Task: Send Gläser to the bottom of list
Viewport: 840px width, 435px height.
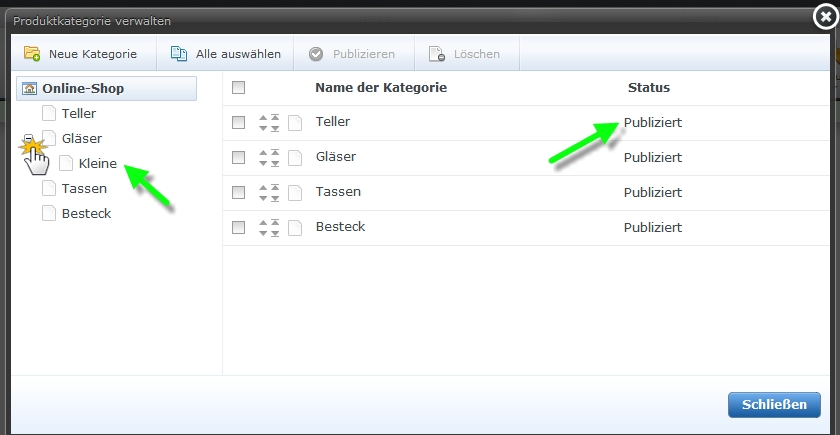Action: (x=275, y=164)
